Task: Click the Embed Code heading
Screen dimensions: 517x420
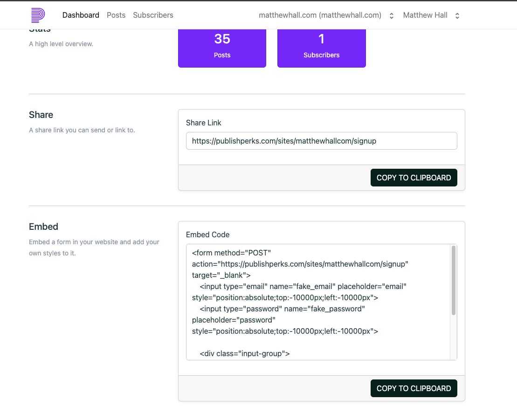Action: pos(207,234)
